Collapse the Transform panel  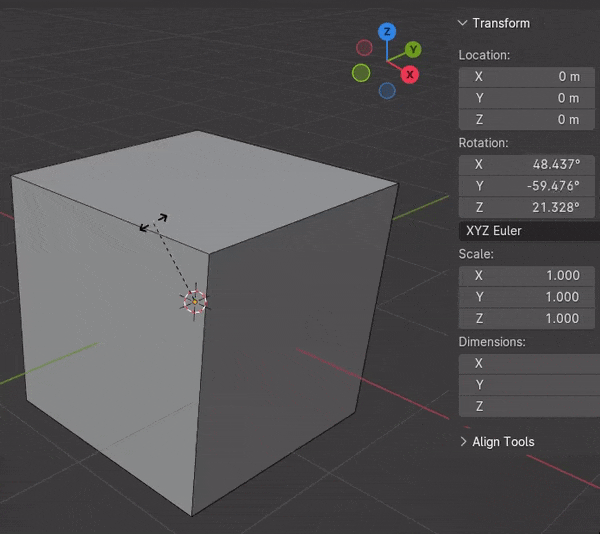click(463, 23)
